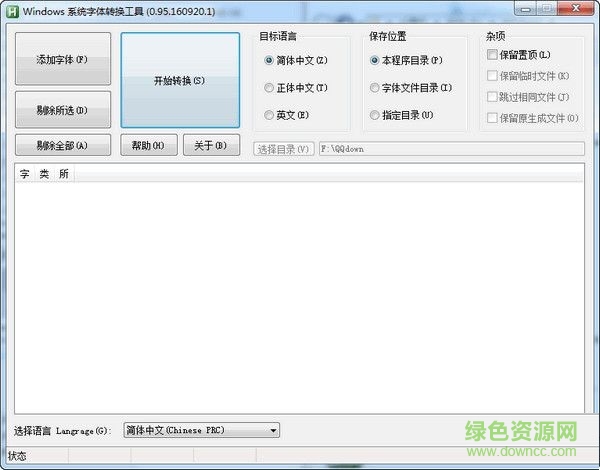Click the 删除所选 (D) button

(63, 109)
